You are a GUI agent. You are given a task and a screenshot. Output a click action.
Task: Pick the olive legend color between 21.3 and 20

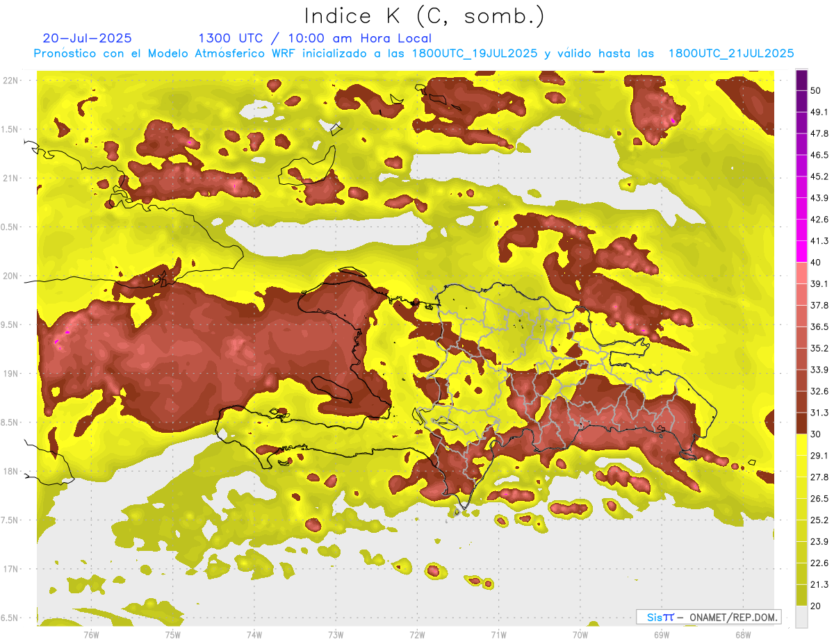[801, 595]
